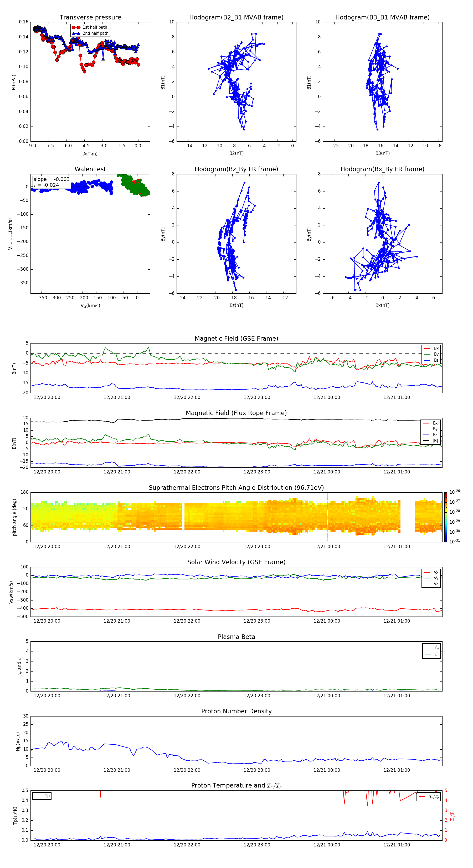Click the 'Hodogram(Bz_By FR frame)' title

(236, 169)
